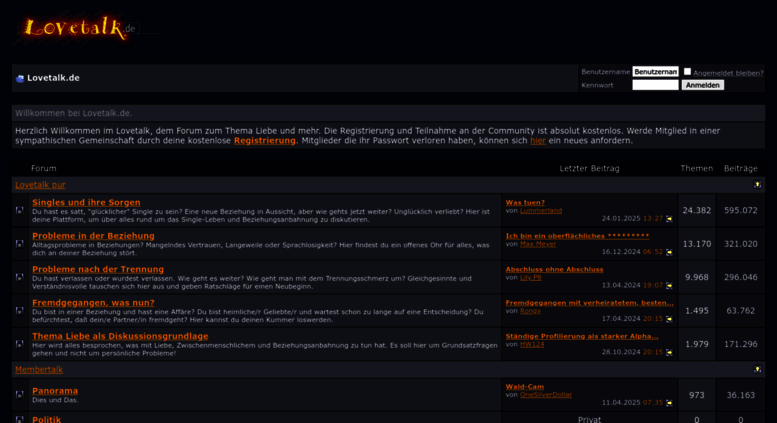Click the Willkommen bei Lovetalk.de heading
The width and height of the screenshot is (777, 423).
click(73, 113)
